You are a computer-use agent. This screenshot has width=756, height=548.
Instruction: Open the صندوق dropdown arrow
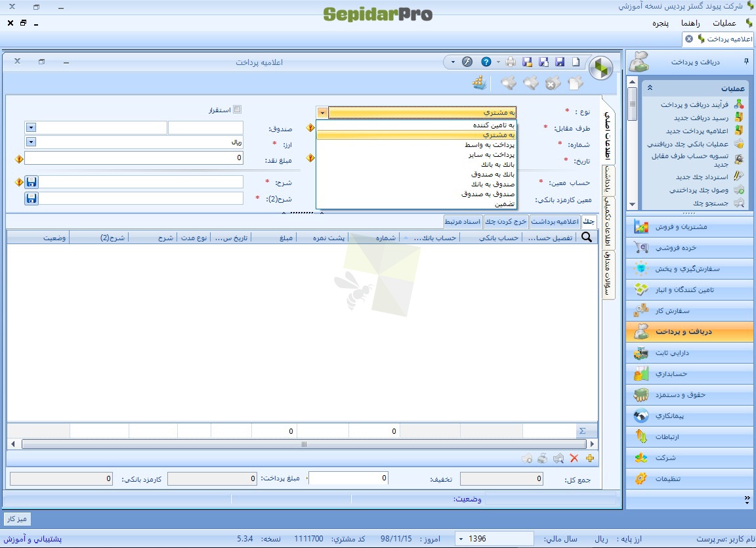31,127
